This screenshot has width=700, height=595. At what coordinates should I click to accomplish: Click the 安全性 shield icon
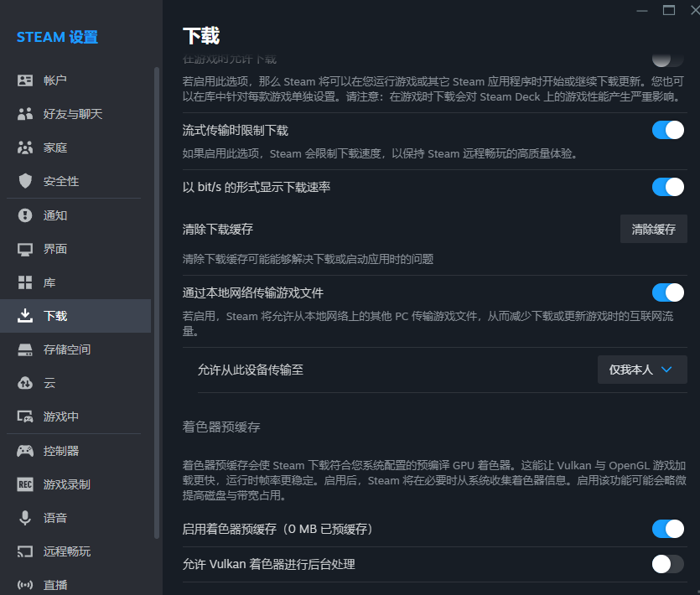point(25,181)
